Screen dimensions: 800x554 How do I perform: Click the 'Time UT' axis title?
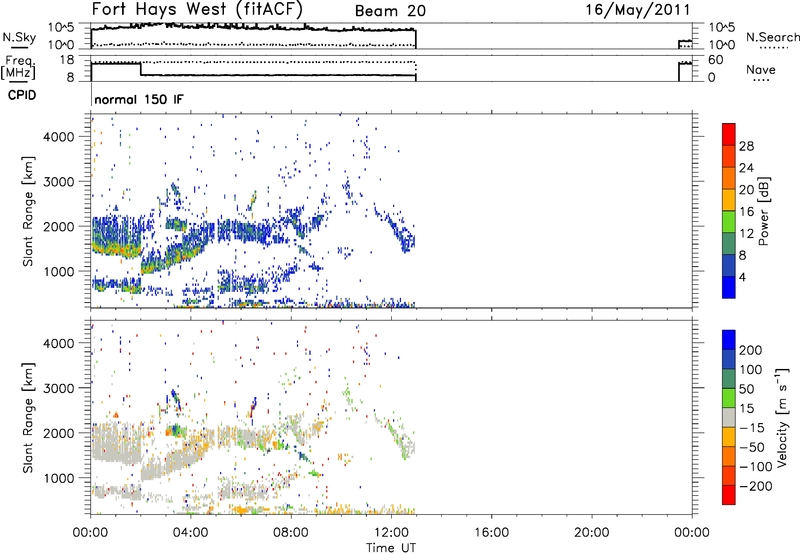pos(391,547)
